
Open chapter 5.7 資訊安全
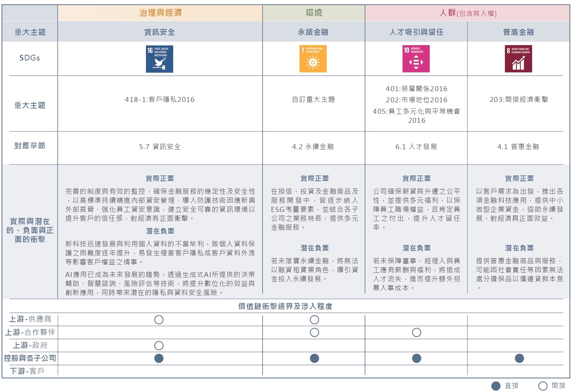coord(160,147)
